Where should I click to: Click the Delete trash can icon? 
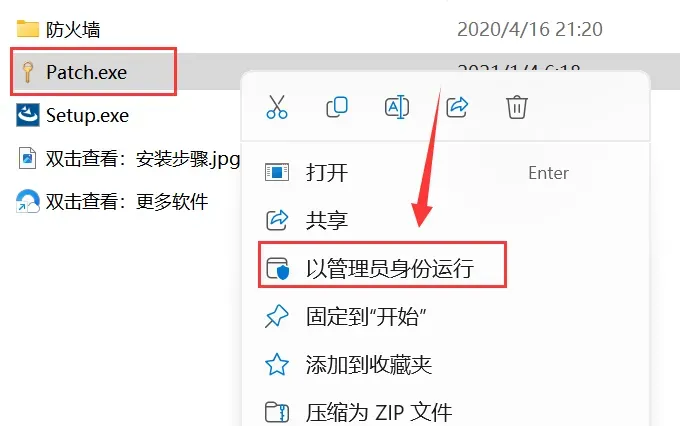click(x=517, y=107)
